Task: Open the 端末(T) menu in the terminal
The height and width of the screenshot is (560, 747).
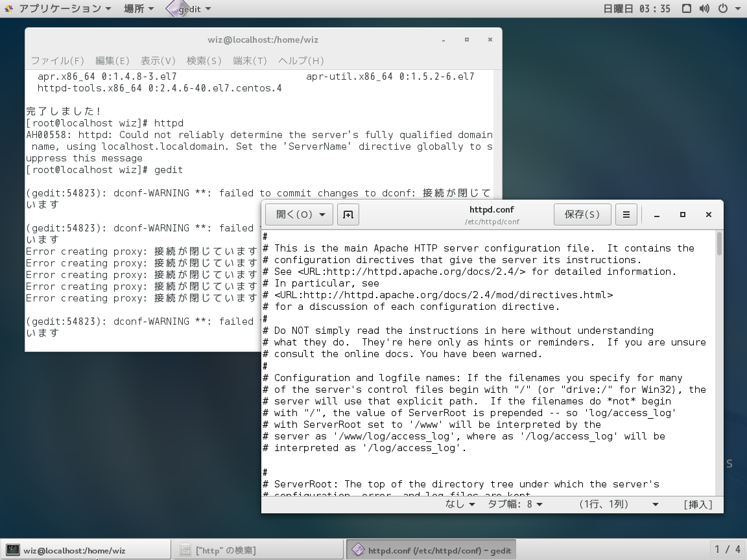Action: (250, 60)
